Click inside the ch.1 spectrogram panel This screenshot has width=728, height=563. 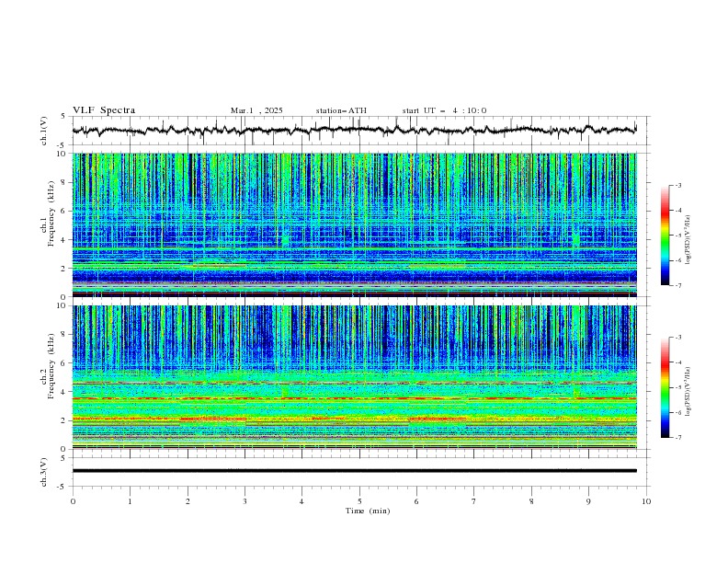pyautogui.click(x=354, y=224)
